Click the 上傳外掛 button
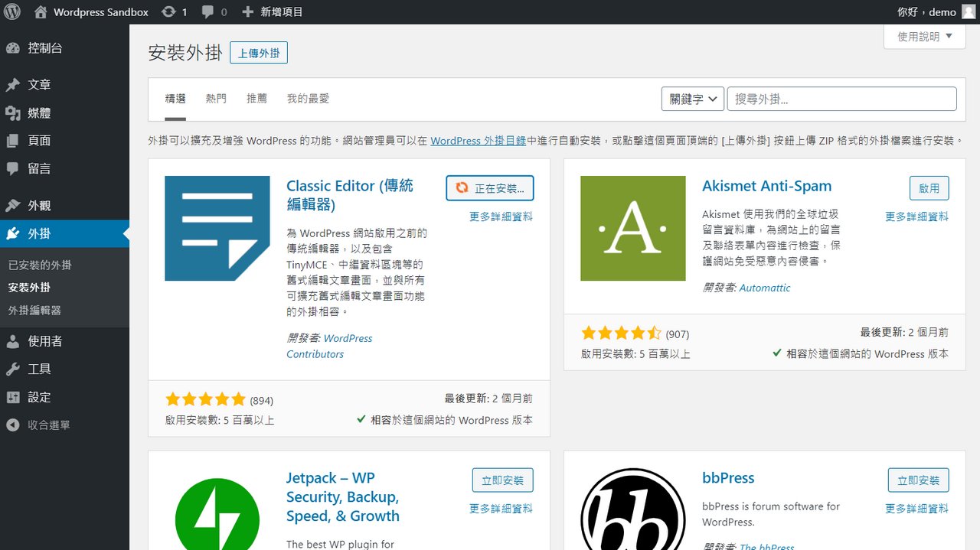 point(259,53)
